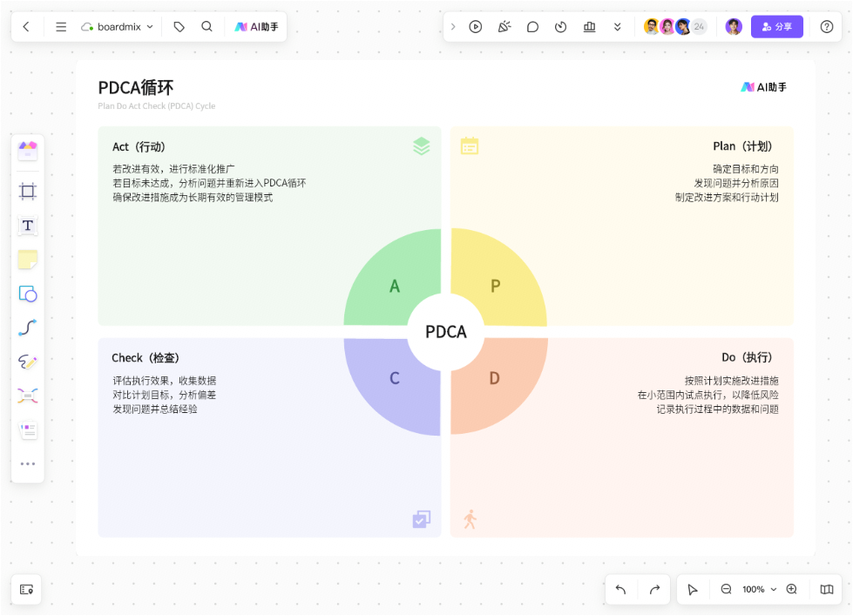
Task: Open more tools ellipsis in sidebar
Action: [28, 464]
